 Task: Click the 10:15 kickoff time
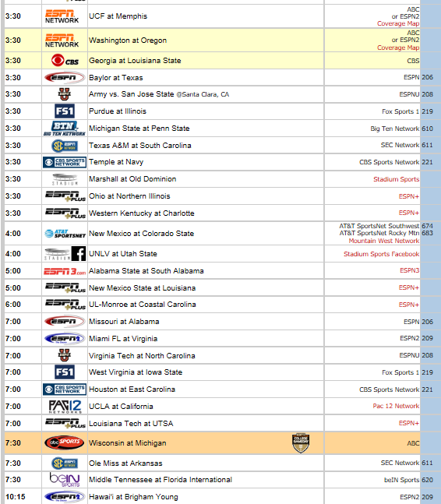pyautogui.click(x=16, y=497)
